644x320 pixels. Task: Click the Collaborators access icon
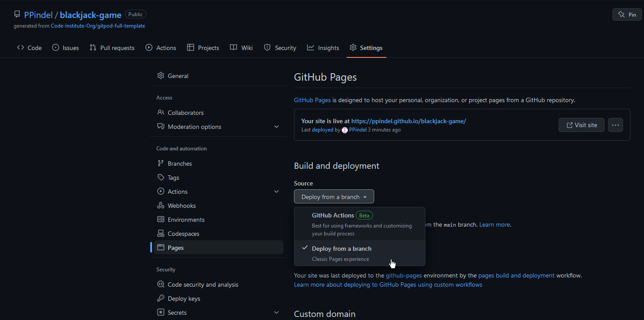(x=161, y=112)
